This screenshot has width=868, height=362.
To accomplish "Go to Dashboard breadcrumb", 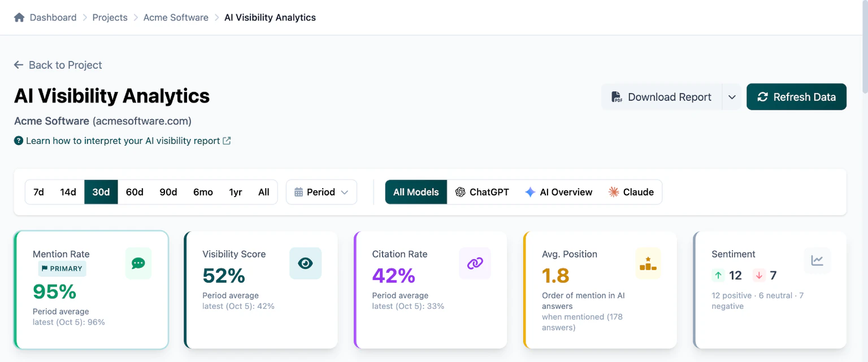I will (x=53, y=18).
